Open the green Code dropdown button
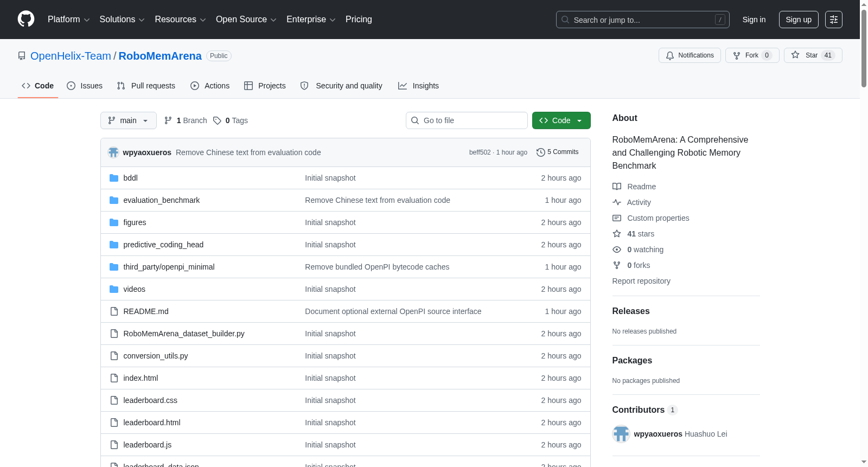 pos(561,120)
